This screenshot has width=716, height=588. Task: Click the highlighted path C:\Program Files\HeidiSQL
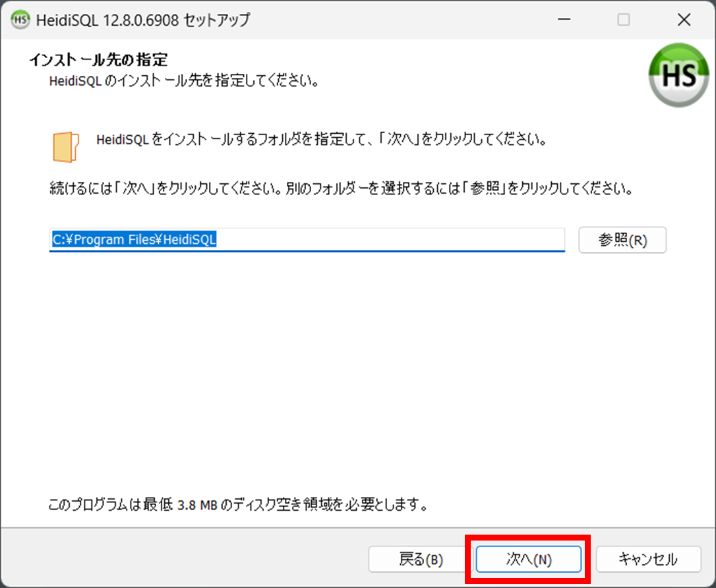[132, 239]
